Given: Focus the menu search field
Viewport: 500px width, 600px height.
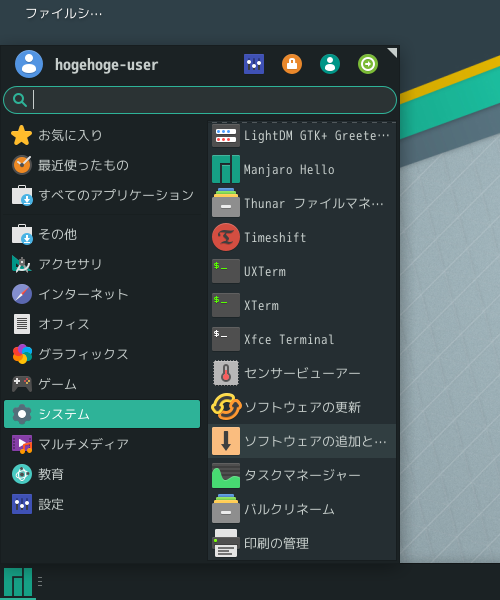Looking at the screenshot, I should 200,100.
